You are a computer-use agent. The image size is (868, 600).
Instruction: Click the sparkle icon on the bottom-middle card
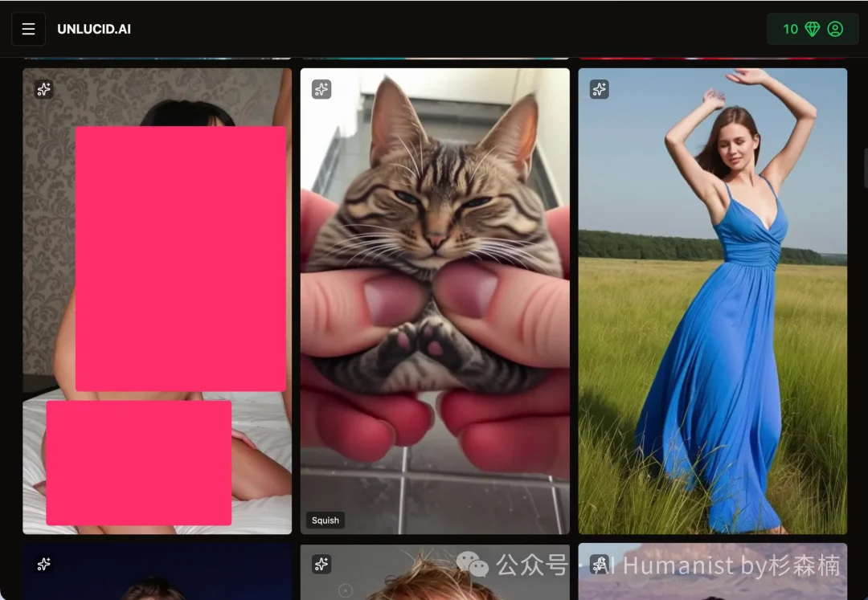point(321,565)
